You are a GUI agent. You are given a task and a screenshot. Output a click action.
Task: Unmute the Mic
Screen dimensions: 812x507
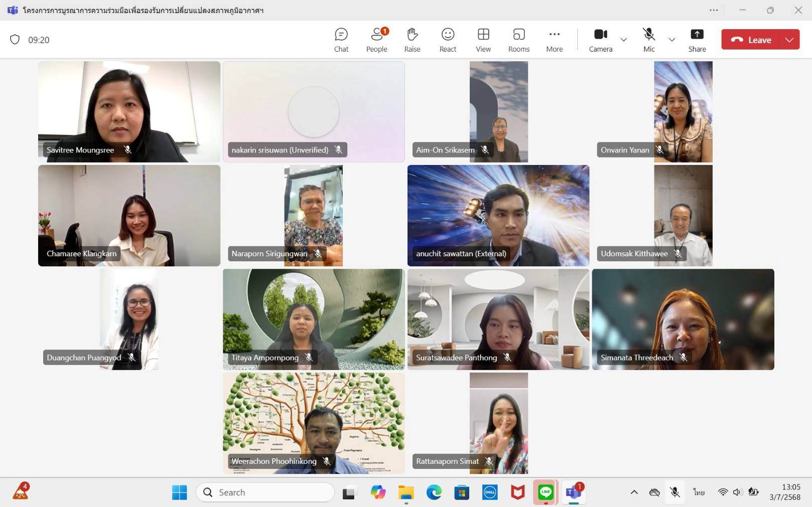(x=649, y=40)
